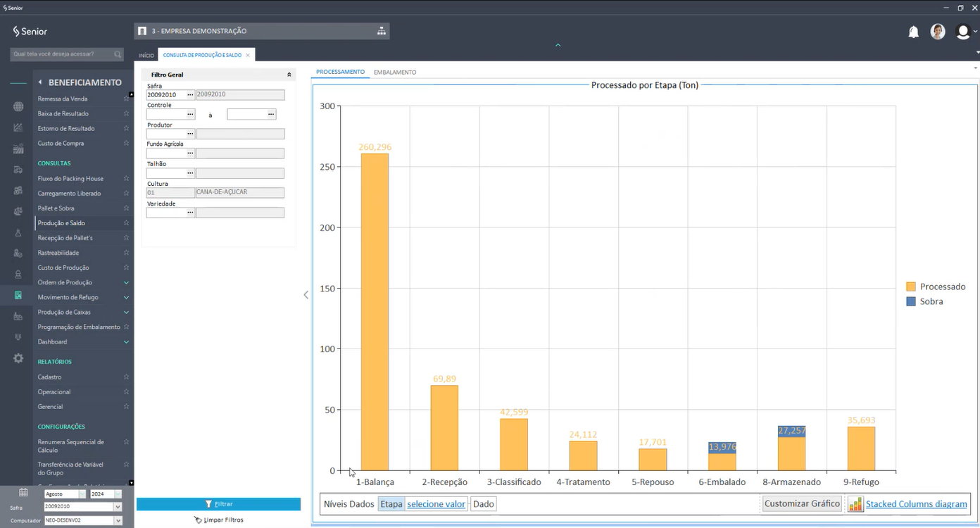980x528 pixels.
Task: Click the search magnifier icon
Action: 118,54
